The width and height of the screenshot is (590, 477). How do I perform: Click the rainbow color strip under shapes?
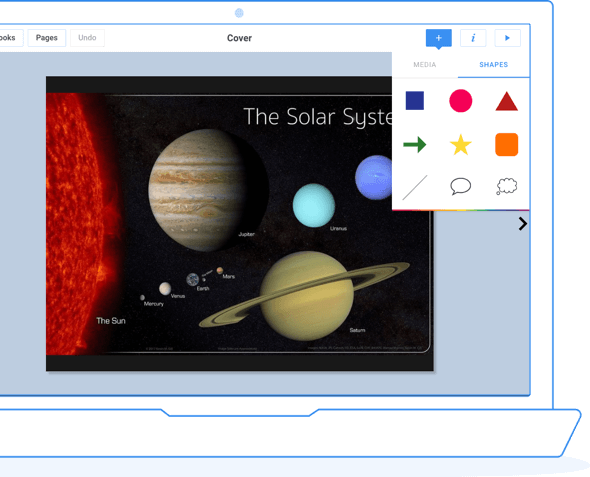(x=461, y=210)
